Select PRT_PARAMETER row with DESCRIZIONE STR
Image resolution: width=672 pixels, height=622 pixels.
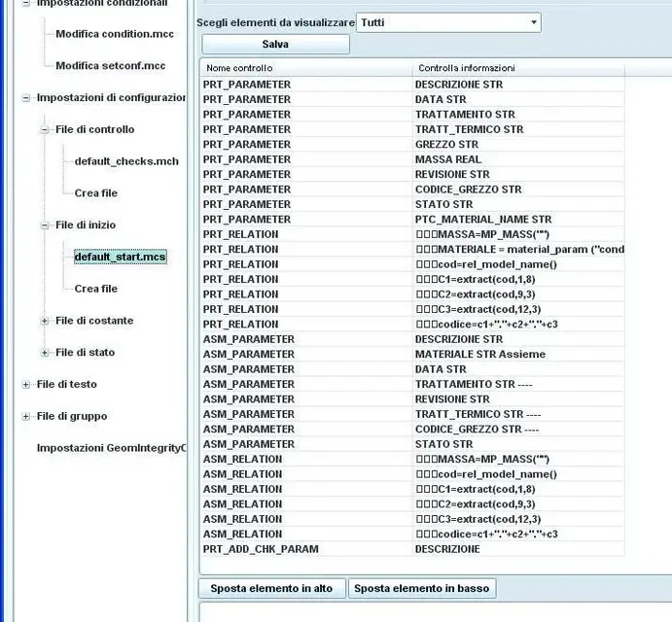pos(412,85)
